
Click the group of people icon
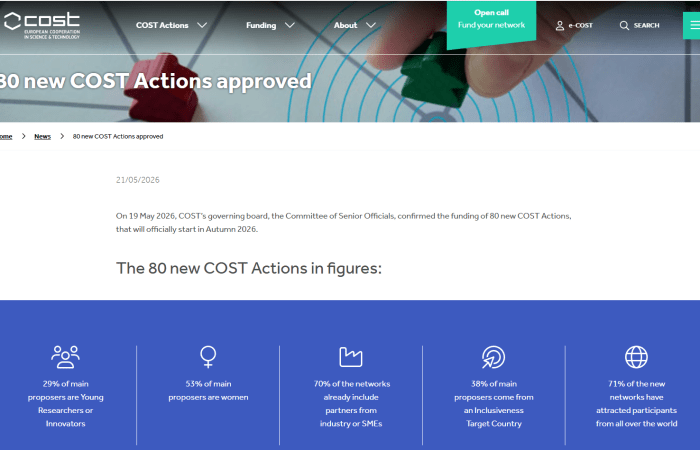point(65,357)
